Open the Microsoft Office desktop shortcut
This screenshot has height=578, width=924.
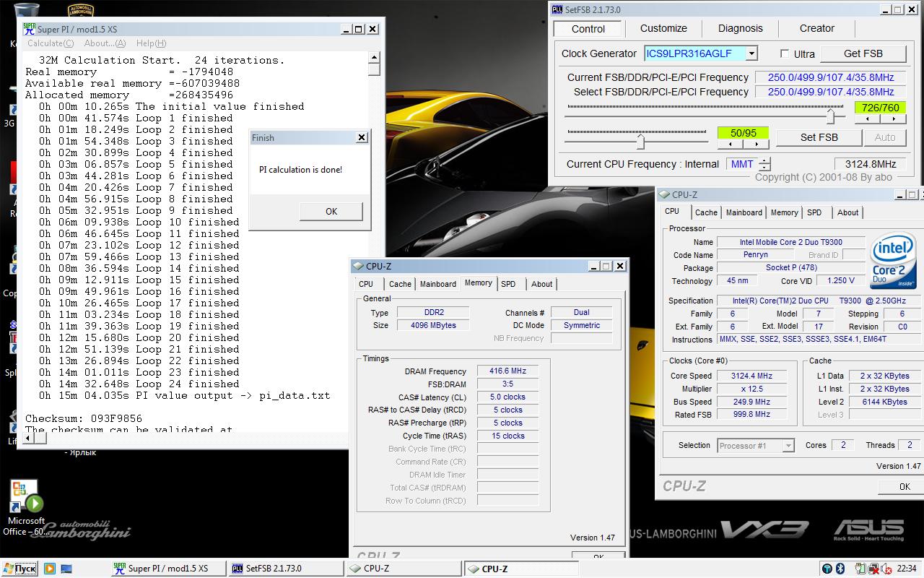point(26,509)
